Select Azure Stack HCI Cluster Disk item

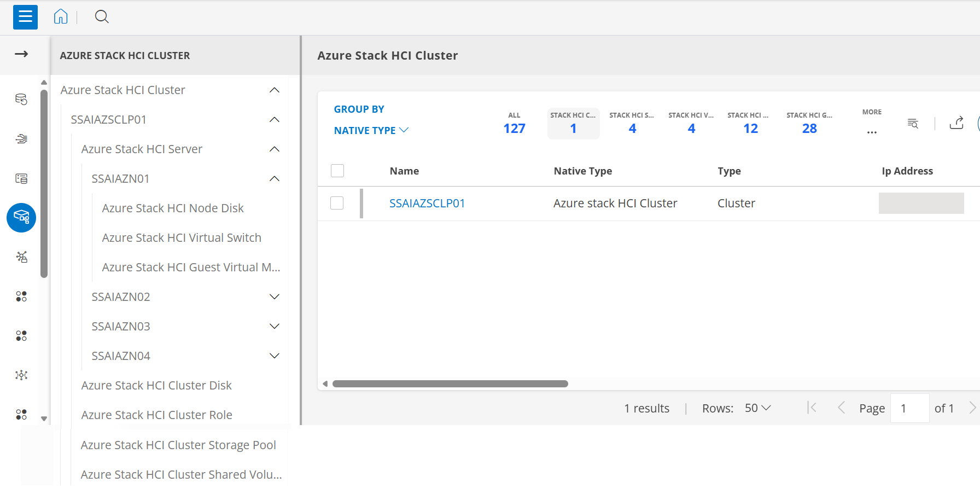(156, 385)
